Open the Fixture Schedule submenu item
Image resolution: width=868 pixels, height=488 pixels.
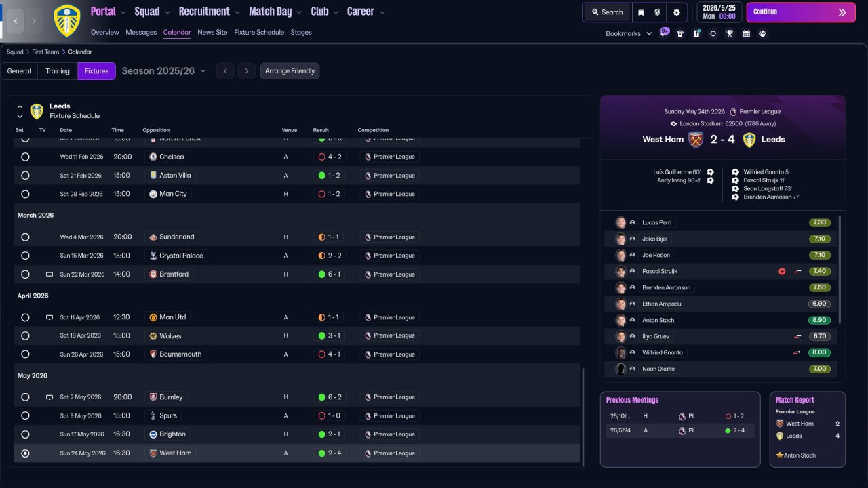coord(259,32)
